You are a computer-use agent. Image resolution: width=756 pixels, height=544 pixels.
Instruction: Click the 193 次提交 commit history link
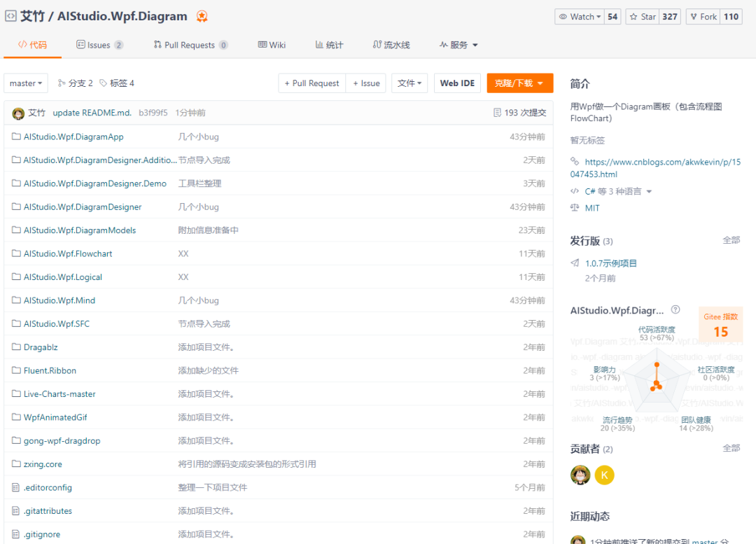519,112
